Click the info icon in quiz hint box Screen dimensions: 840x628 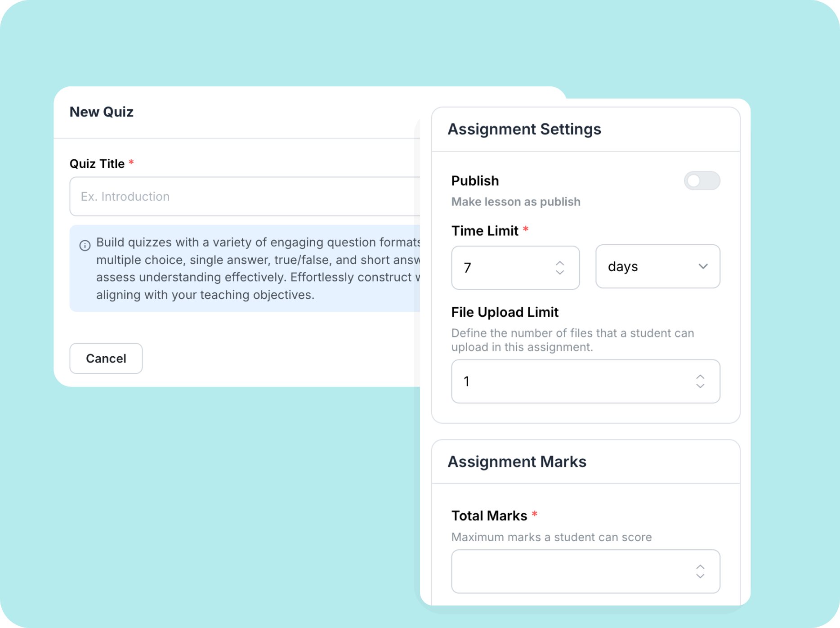pos(85,245)
